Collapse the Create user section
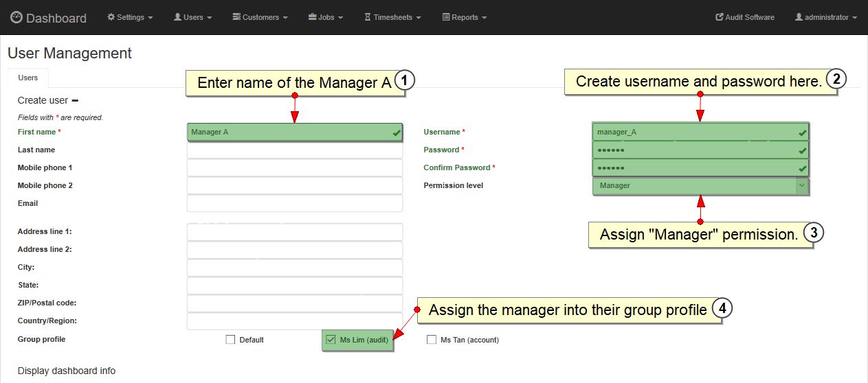The height and width of the screenshot is (383, 868). pyautogui.click(x=75, y=100)
